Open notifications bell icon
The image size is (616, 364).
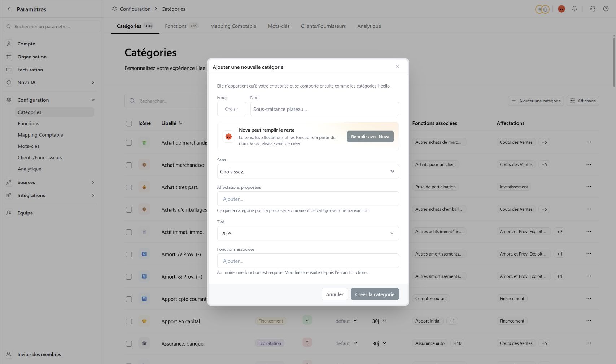[x=575, y=9]
